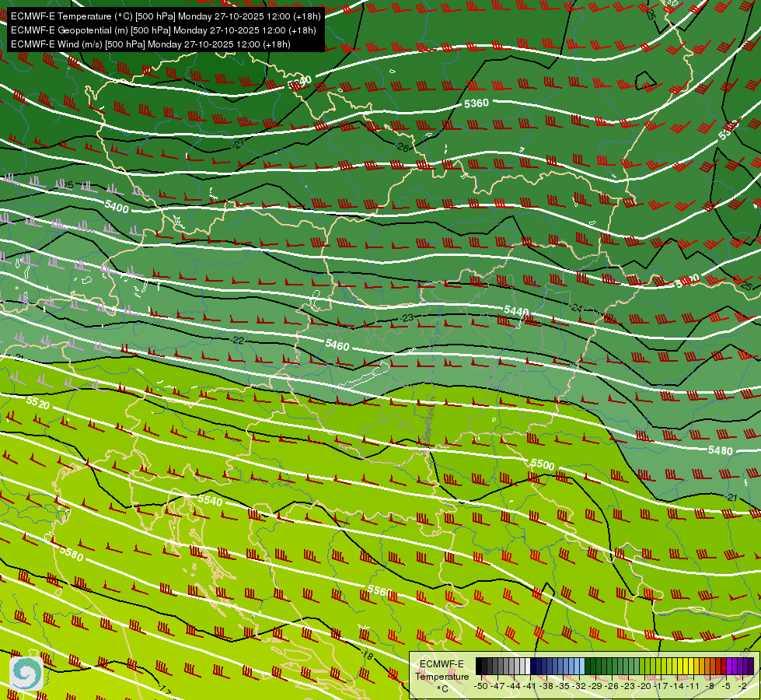The width and height of the screenshot is (761, 700).
Task: Click the -32 tick label in the legend
Action: pyautogui.click(x=579, y=687)
